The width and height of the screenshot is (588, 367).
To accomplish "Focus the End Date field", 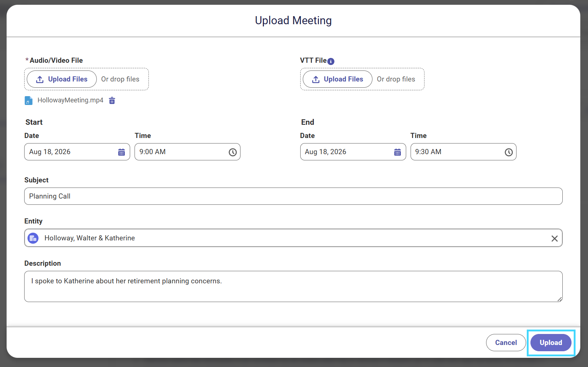I will 353,152.
